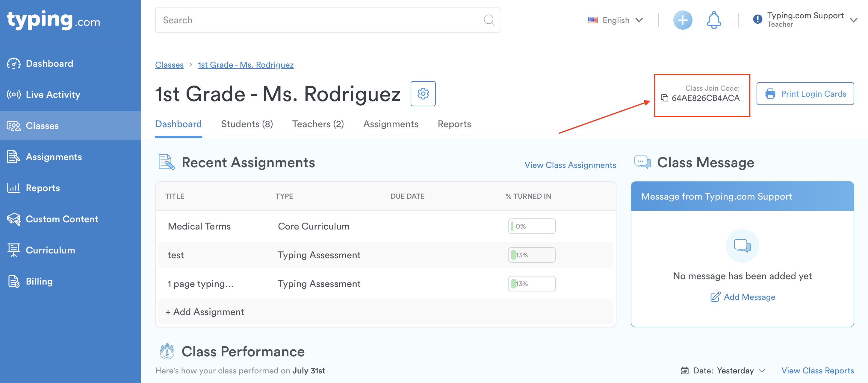Screen dimensions: 868x383
Task: Copy the class join code icon
Action: (x=664, y=98)
